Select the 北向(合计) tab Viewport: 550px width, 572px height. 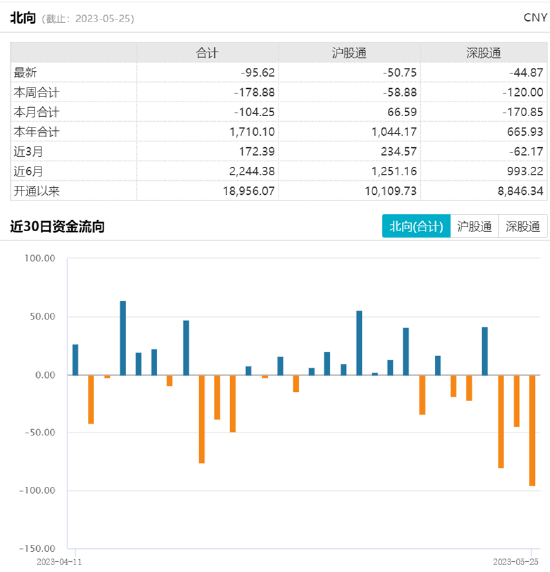416,226
